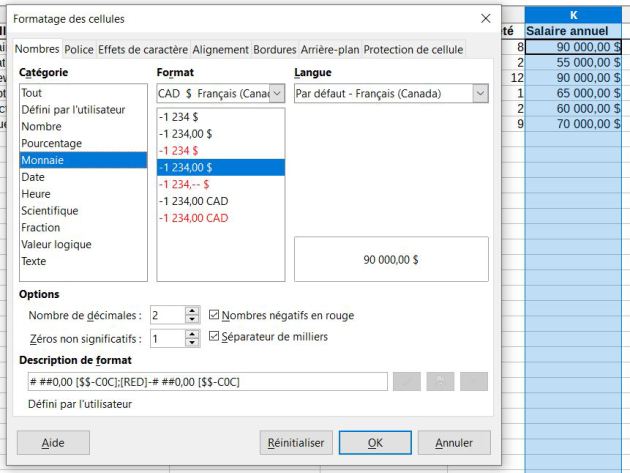The width and height of the screenshot is (630, 473).
Task: Open the Bordures tab
Action: [274, 49]
